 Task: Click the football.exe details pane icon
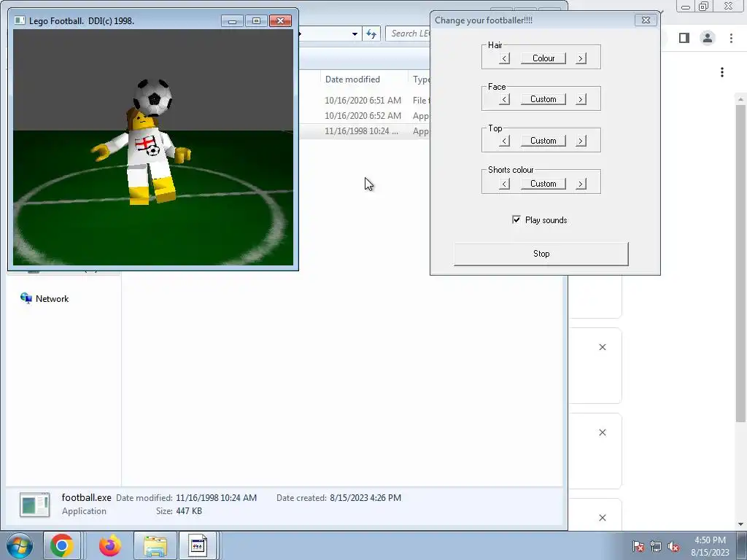tap(35, 505)
